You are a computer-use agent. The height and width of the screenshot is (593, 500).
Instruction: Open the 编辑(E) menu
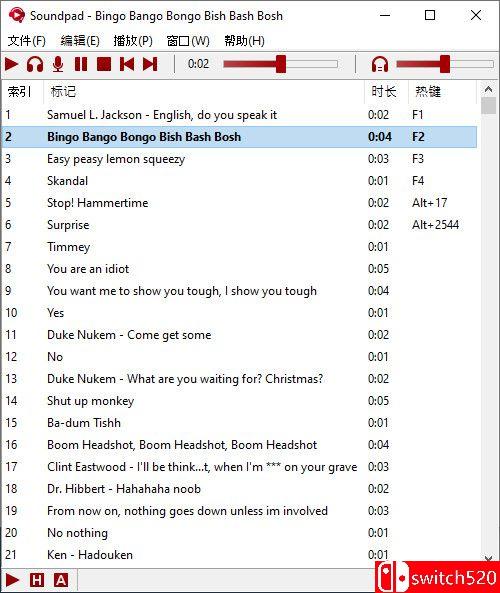(x=80, y=40)
